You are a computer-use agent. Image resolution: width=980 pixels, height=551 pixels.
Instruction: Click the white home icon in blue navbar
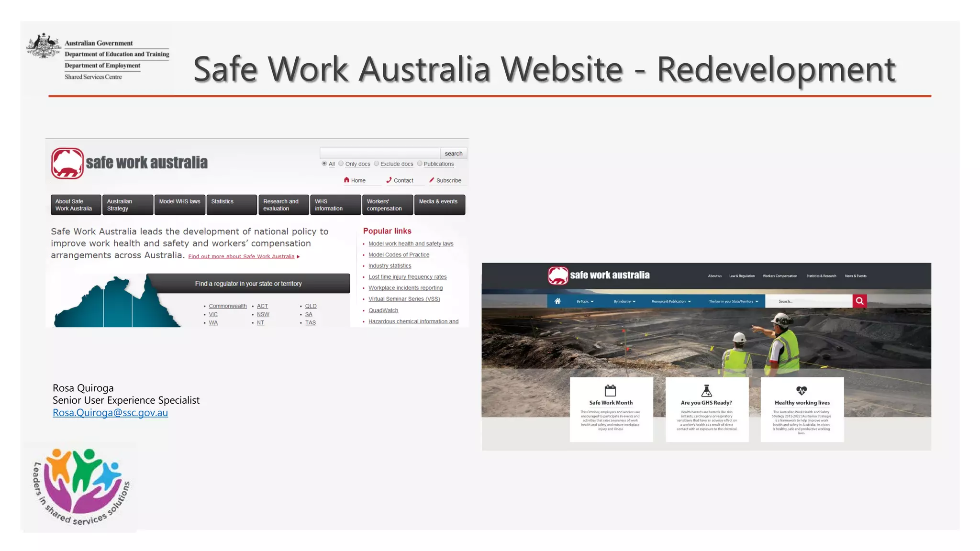(557, 301)
